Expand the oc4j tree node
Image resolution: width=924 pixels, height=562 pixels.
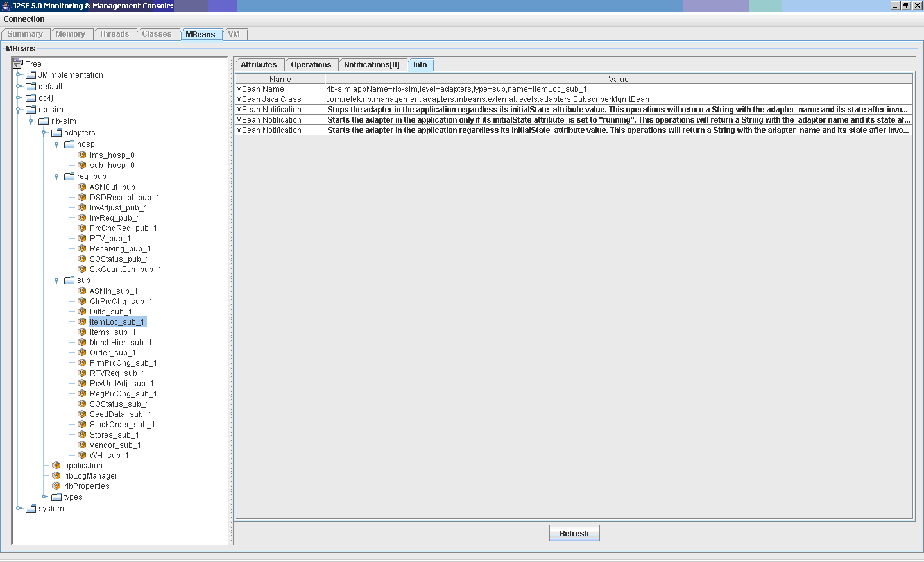pyautogui.click(x=19, y=98)
